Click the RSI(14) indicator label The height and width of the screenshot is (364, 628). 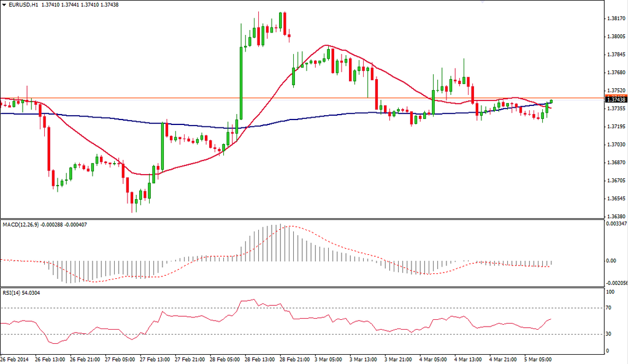click(x=12, y=293)
